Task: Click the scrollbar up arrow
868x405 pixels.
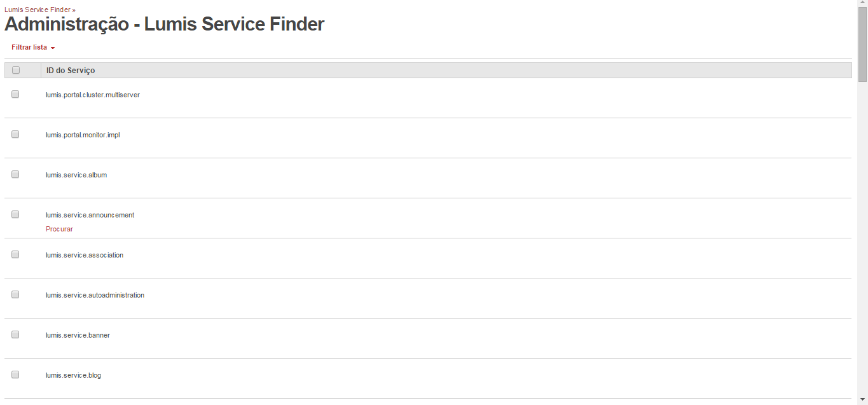Action: [x=862, y=5]
